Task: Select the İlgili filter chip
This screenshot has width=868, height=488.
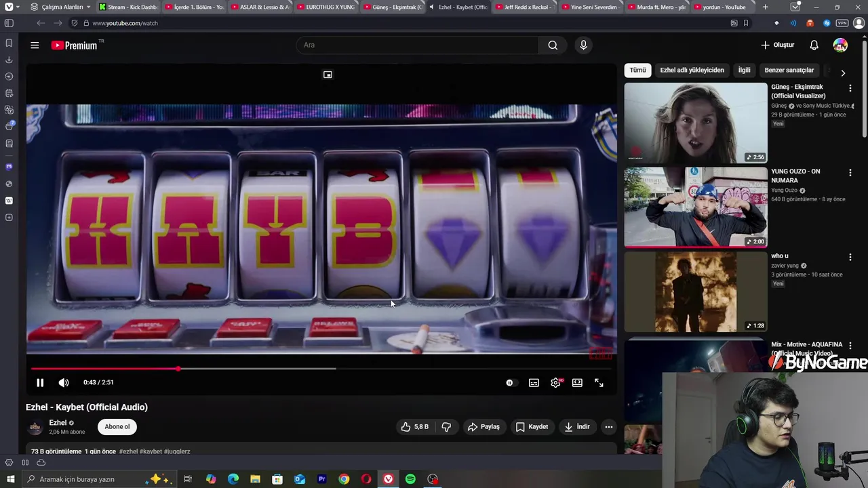Action: point(744,70)
